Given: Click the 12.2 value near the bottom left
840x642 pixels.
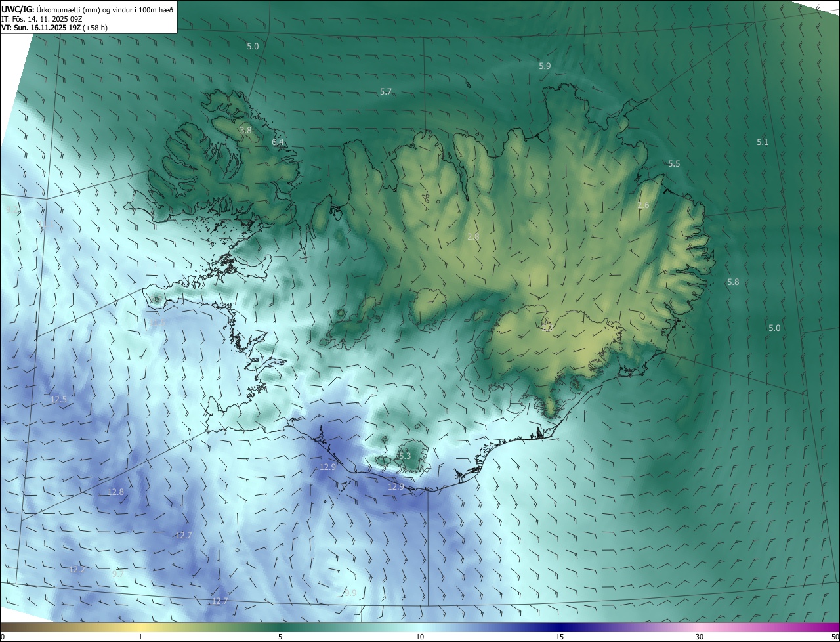Looking at the screenshot, I should (x=77, y=569).
